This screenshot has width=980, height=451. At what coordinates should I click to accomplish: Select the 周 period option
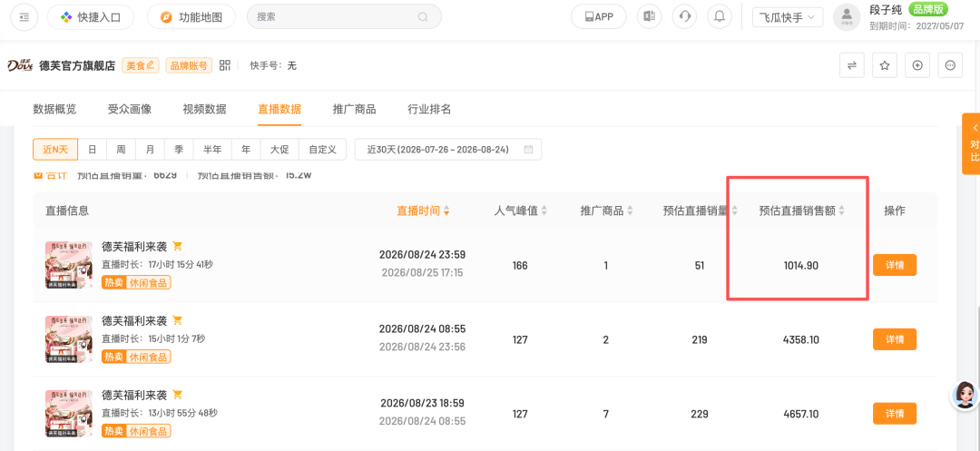point(121,150)
